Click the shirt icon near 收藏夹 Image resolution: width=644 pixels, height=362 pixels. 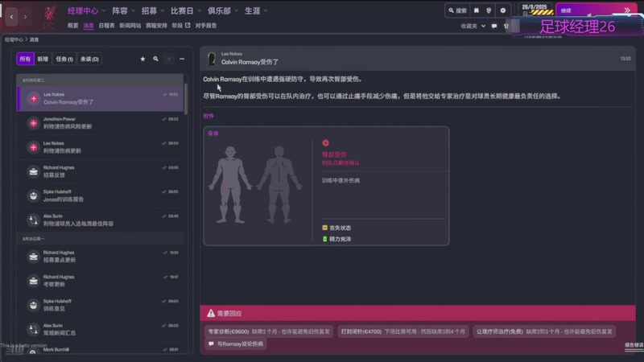pos(506,26)
